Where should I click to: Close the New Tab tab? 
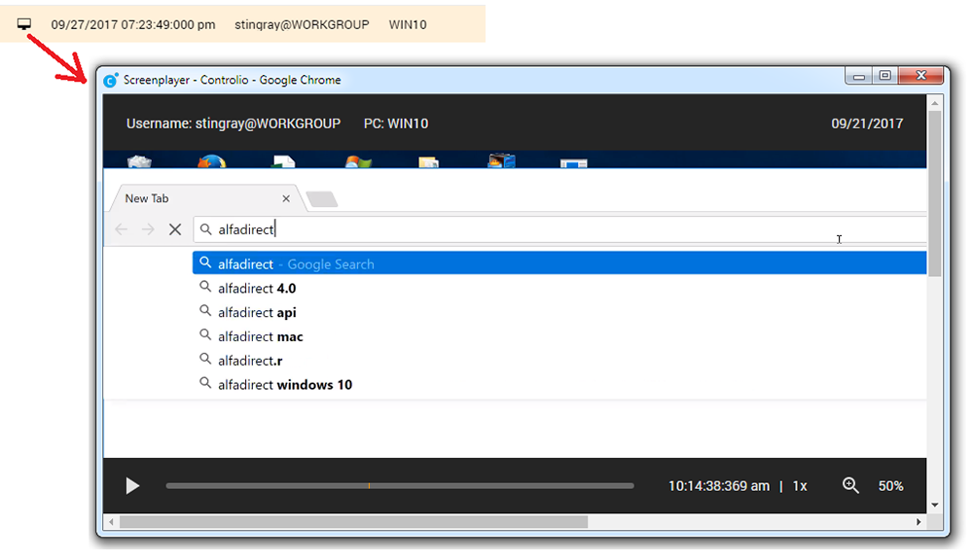click(x=286, y=198)
